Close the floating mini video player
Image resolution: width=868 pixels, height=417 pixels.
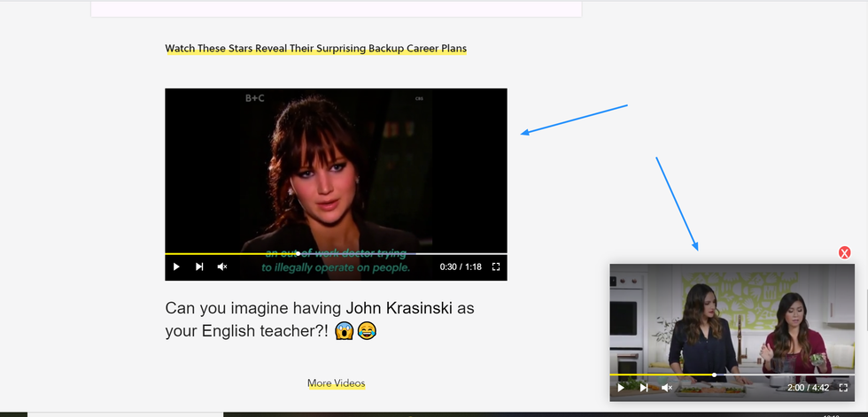point(844,253)
